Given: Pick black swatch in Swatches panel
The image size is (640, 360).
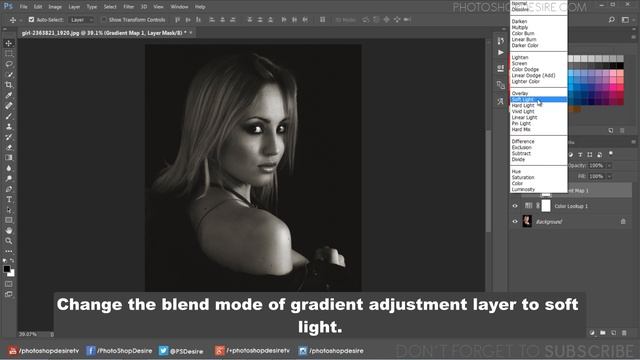Looking at the screenshot, I should [620, 66].
